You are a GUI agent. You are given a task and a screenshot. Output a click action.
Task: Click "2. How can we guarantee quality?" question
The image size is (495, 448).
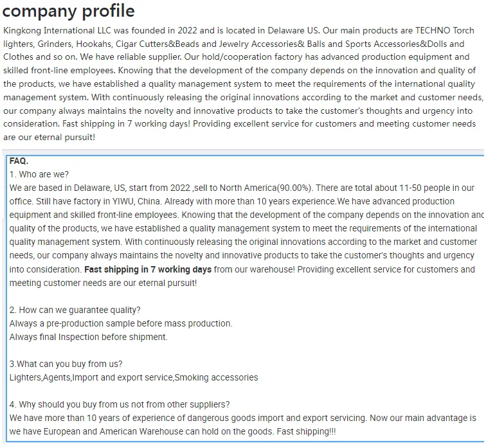click(x=75, y=310)
